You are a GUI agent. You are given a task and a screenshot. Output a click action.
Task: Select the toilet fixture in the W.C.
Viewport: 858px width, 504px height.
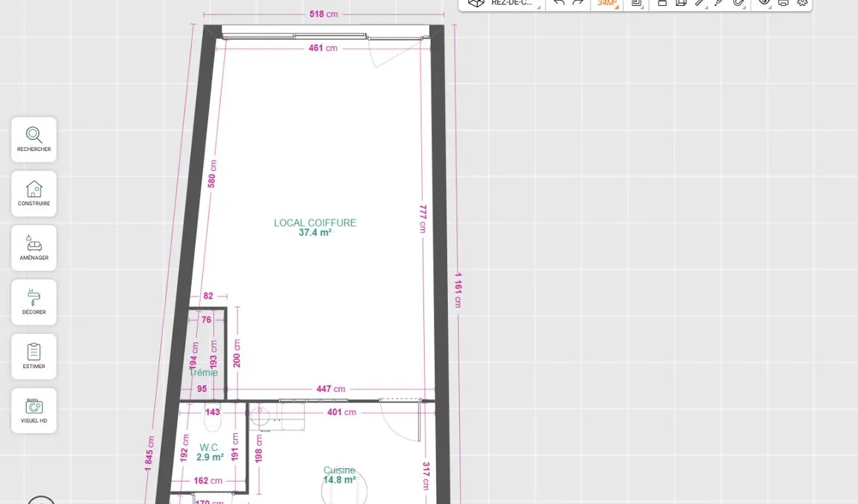pyautogui.click(x=212, y=418)
